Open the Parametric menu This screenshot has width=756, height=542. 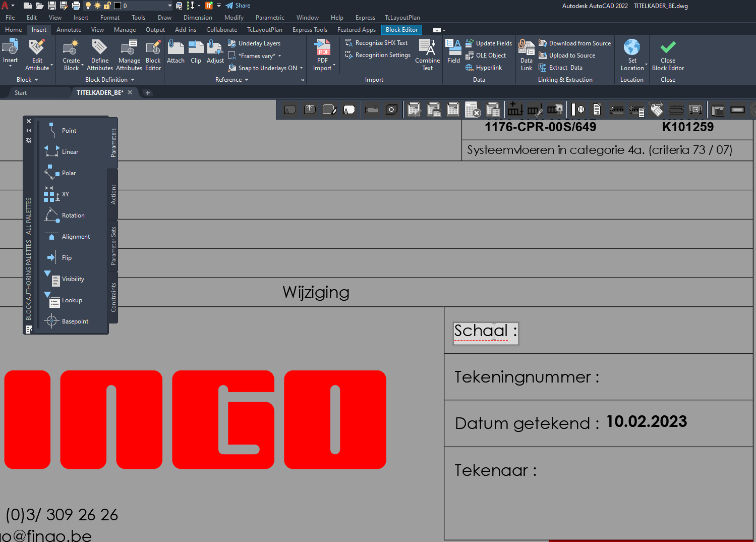coord(270,18)
